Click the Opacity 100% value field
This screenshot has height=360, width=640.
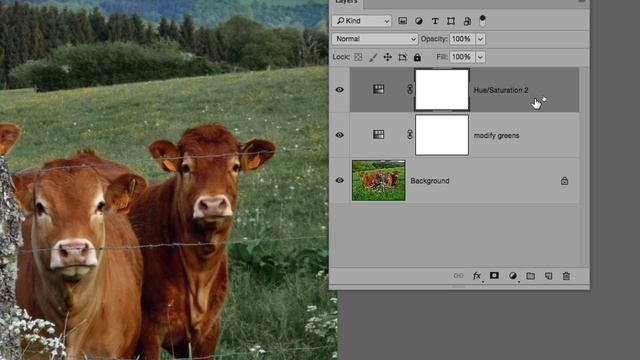462,39
